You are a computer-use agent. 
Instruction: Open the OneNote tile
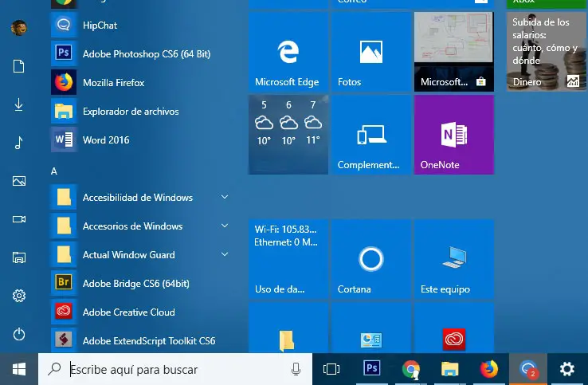pyautogui.click(x=454, y=135)
